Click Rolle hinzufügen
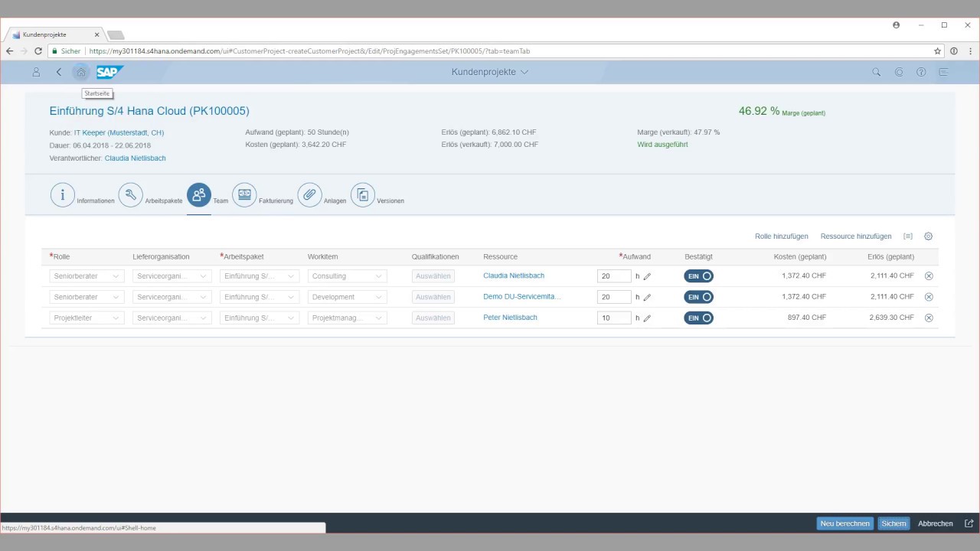Image resolution: width=980 pixels, height=551 pixels. click(782, 236)
